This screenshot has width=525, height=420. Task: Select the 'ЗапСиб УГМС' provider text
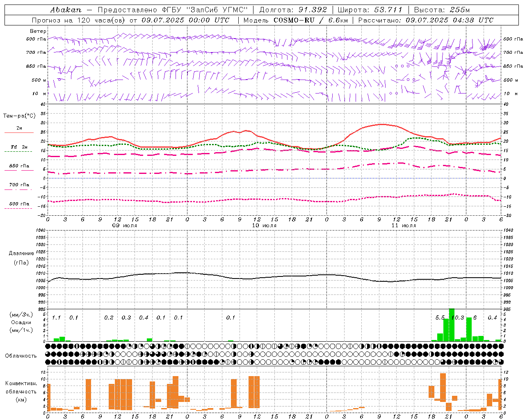pyautogui.click(x=217, y=10)
